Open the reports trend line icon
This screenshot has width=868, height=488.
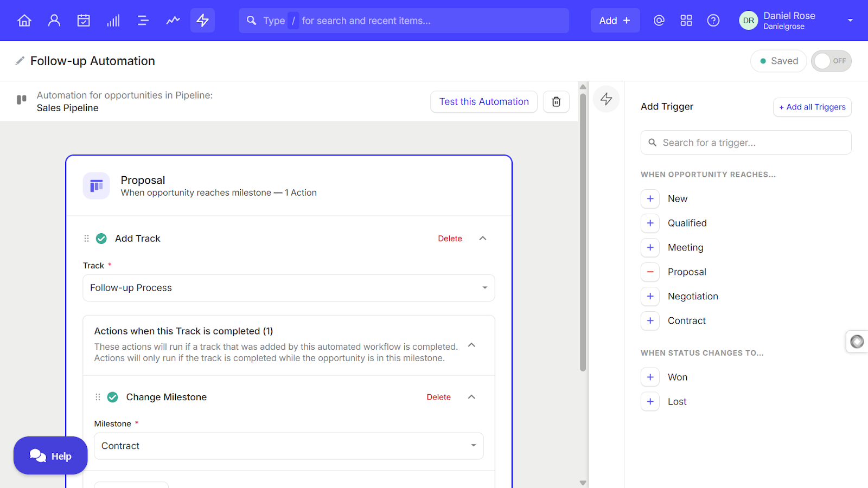point(173,21)
